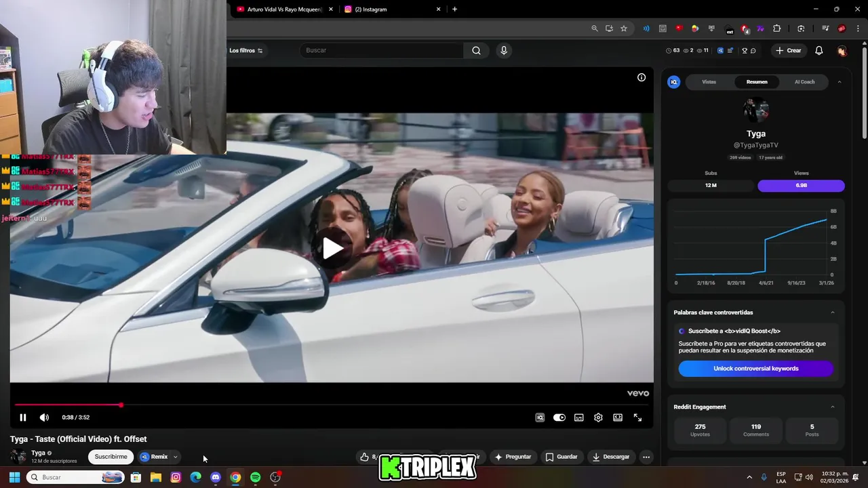
Task: Open the Chrome extensions puzzle icon
Action: 777,28
